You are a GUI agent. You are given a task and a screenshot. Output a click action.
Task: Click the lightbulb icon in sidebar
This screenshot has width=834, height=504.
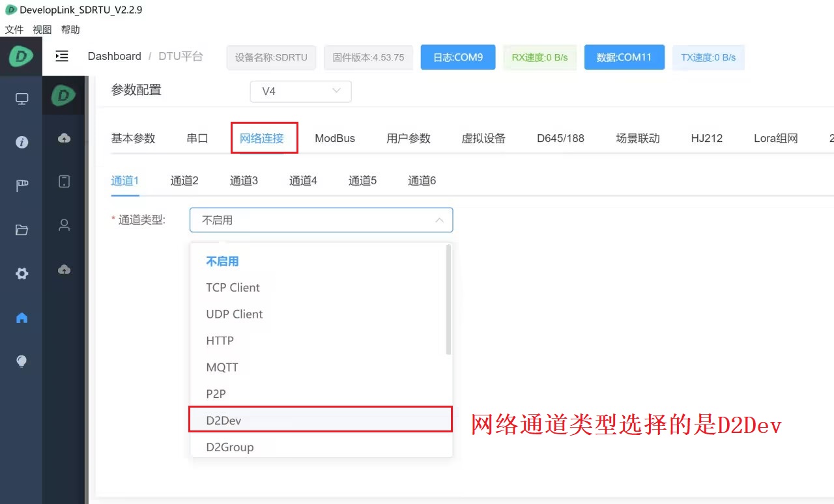(x=22, y=361)
